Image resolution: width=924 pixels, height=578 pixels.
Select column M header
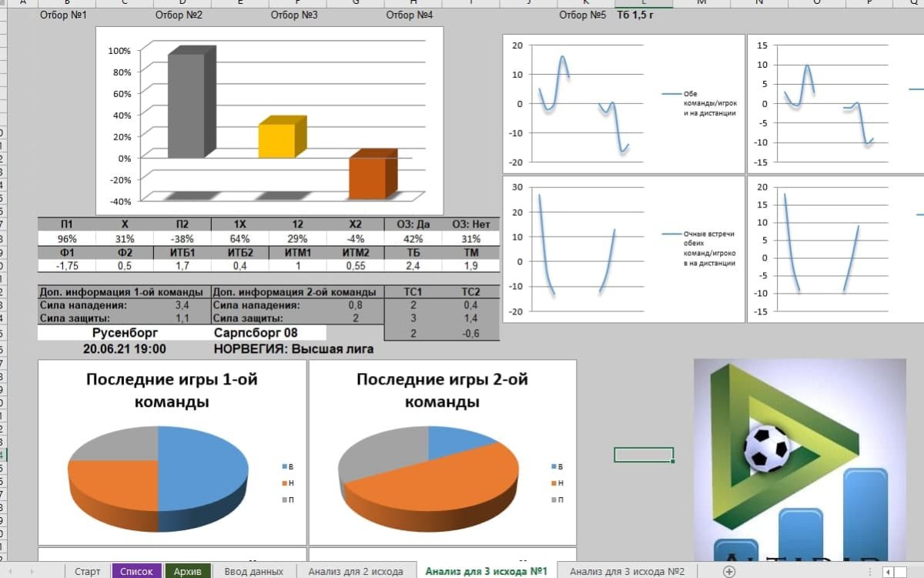tap(701, 3)
